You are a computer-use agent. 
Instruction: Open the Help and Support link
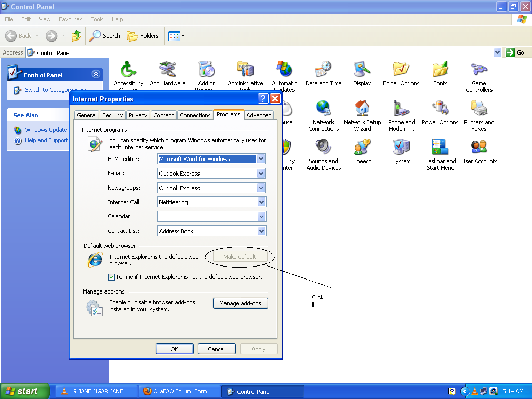(46, 140)
